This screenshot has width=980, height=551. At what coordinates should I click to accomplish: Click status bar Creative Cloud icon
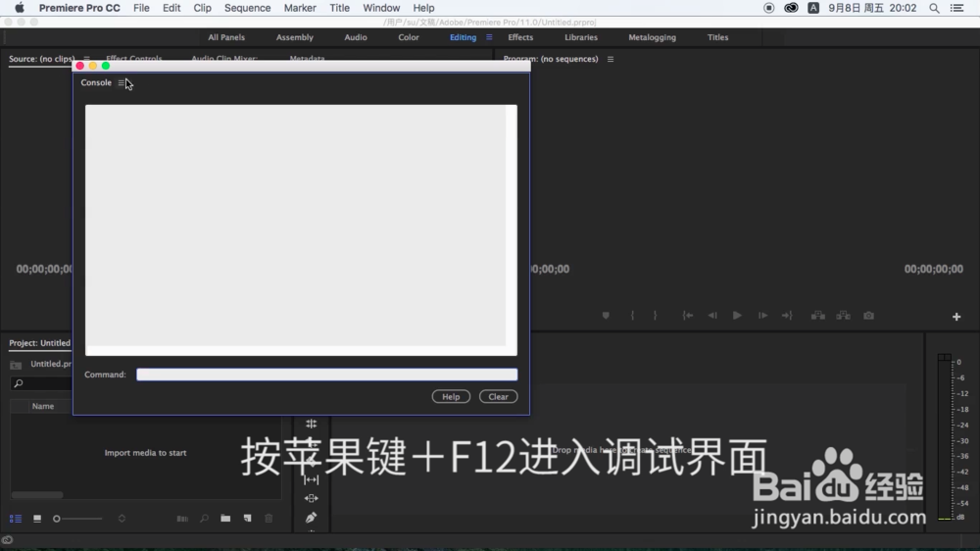point(7,540)
